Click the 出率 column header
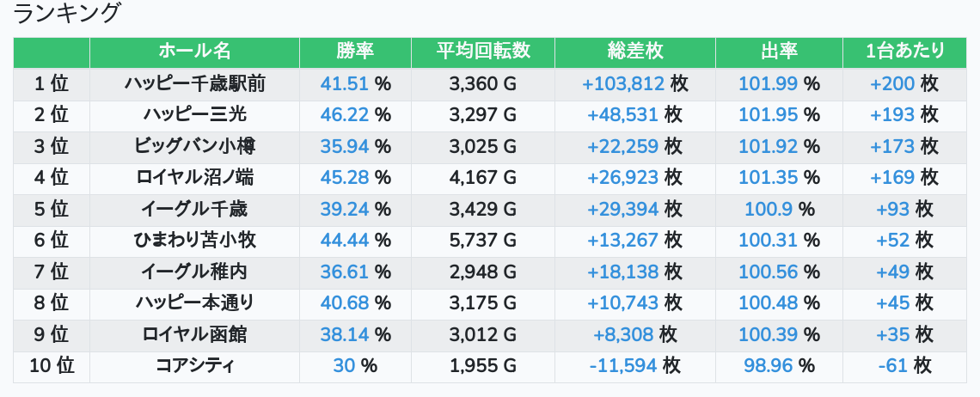The height and width of the screenshot is (397, 980). point(779,52)
